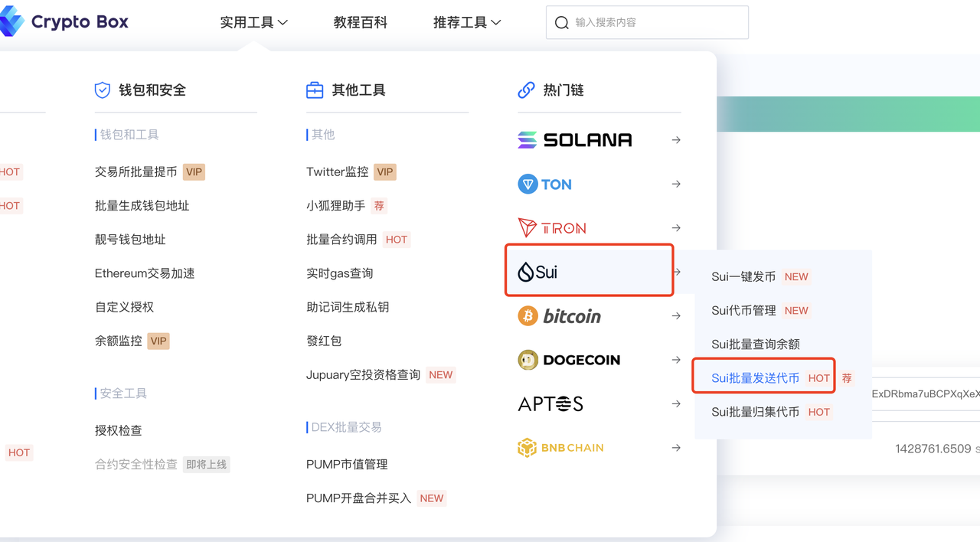Click the Crypto Box brand name text
Screen dimensions: 980x542
pos(80,22)
